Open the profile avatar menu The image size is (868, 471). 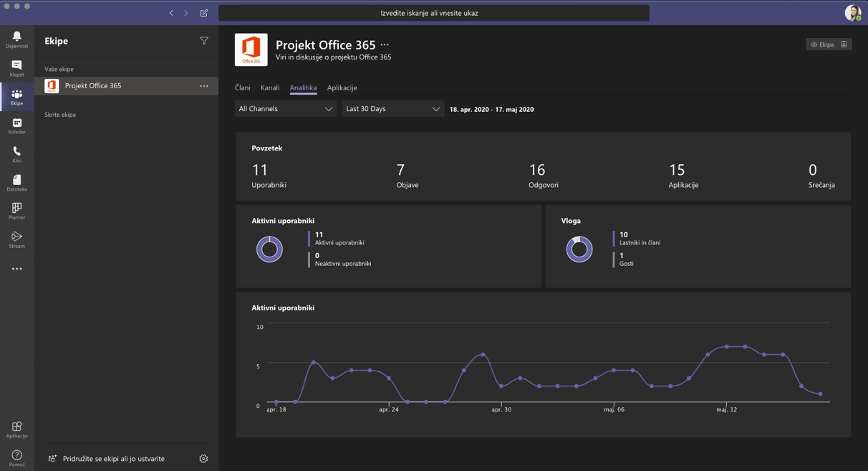point(852,12)
